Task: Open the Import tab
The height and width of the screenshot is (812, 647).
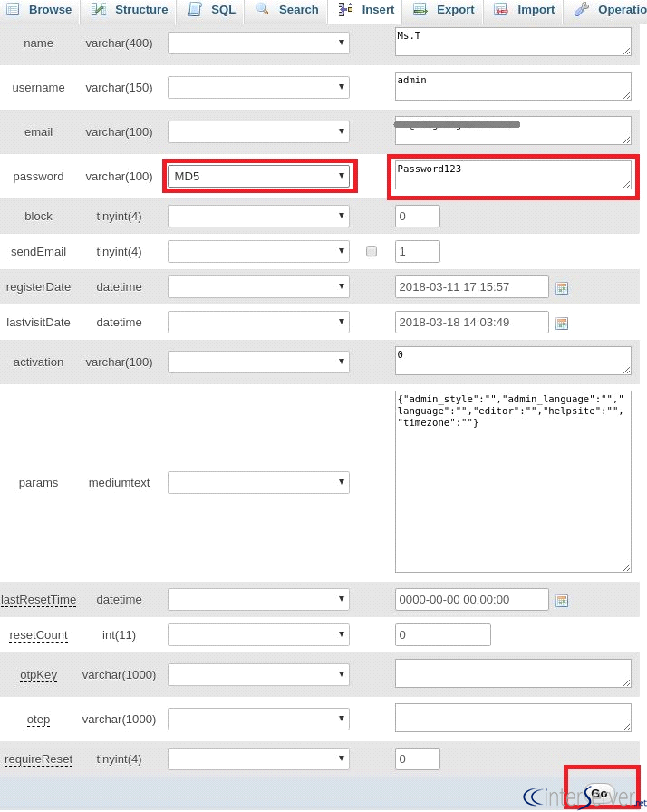Action: [523, 10]
